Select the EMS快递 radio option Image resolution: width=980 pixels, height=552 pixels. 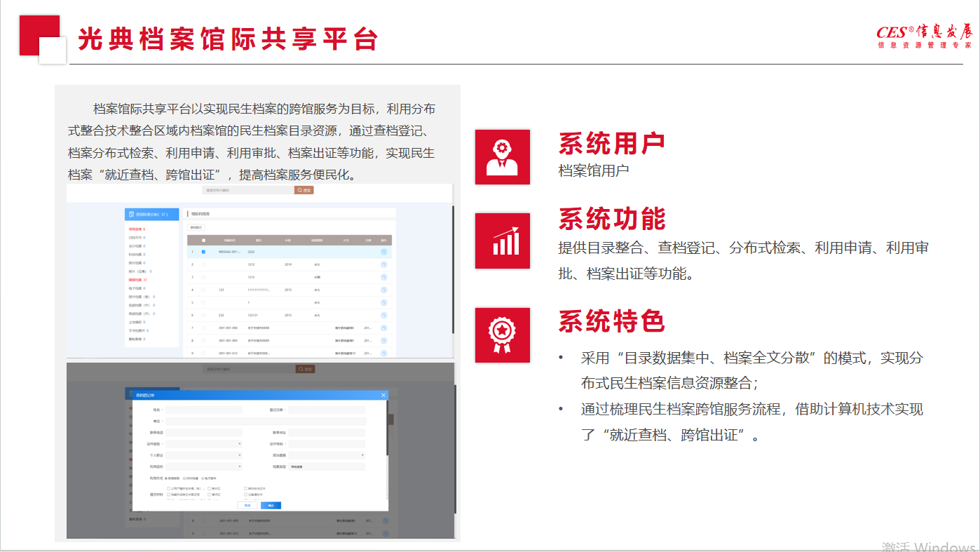(x=184, y=478)
